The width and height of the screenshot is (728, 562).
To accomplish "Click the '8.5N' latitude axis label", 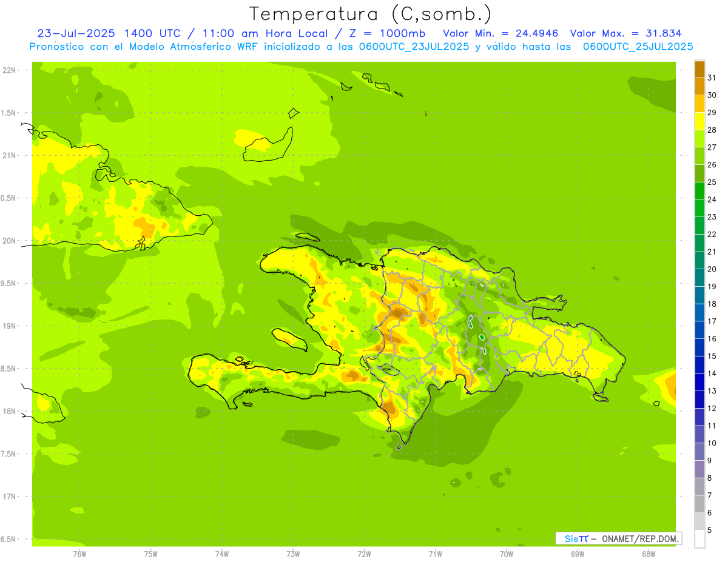I will 9,369.
